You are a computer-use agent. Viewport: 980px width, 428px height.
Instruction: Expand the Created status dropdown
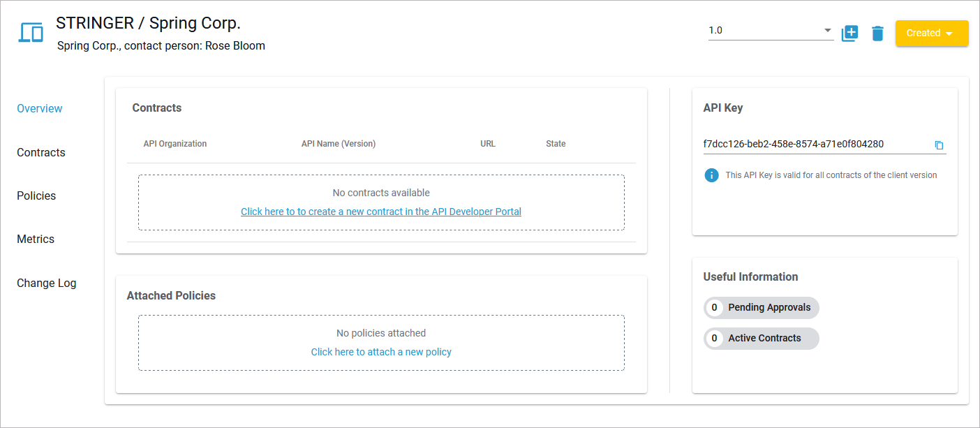click(931, 33)
